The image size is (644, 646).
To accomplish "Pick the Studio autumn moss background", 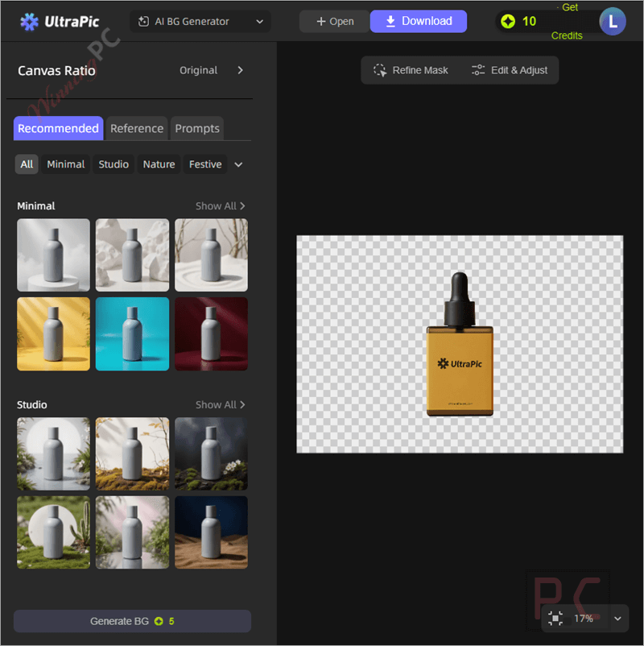I will click(132, 454).
